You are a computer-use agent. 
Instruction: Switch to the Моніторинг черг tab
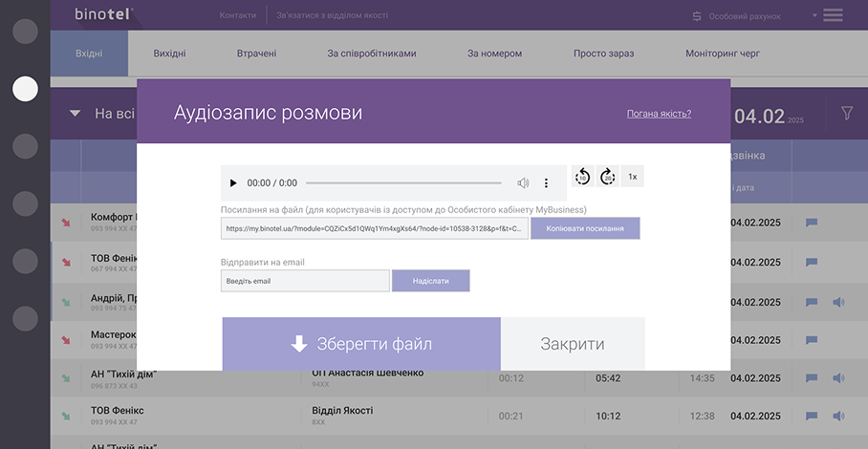[722, 53]
